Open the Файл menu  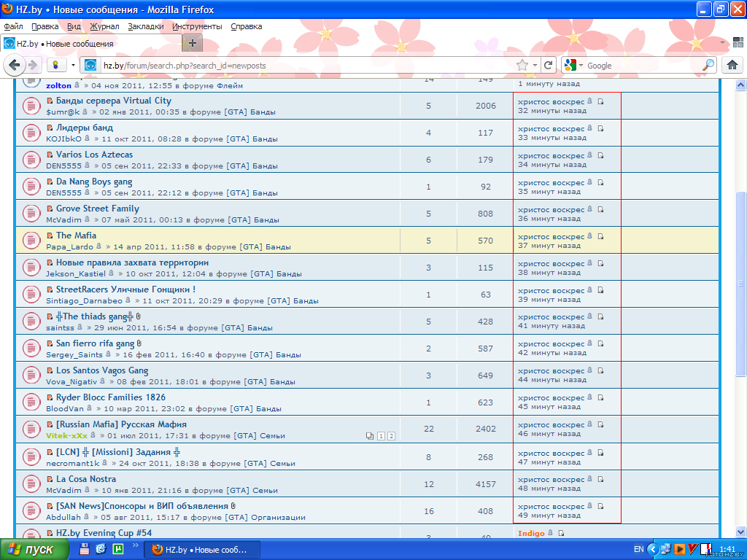(13, 26)
